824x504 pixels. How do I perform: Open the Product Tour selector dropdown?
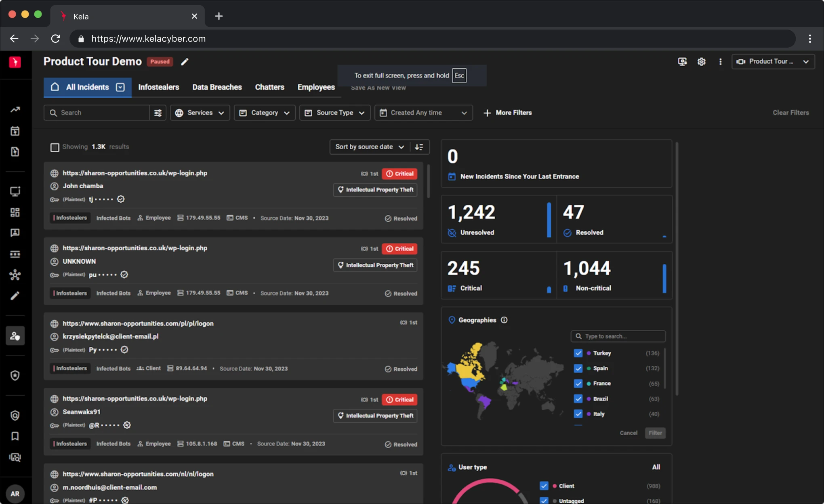click(x=773, y=61)
